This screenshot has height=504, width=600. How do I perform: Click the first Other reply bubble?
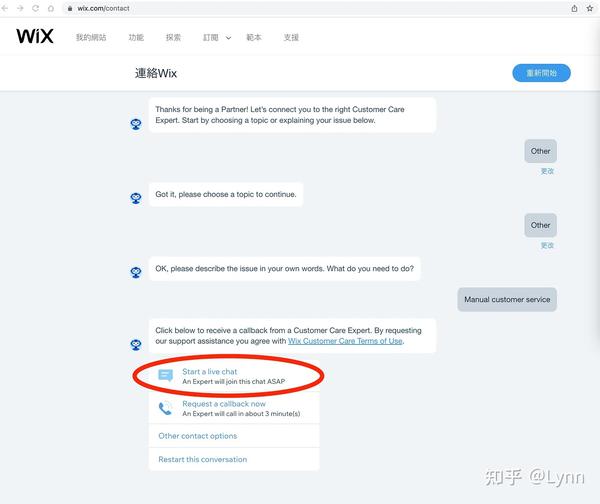540,151
